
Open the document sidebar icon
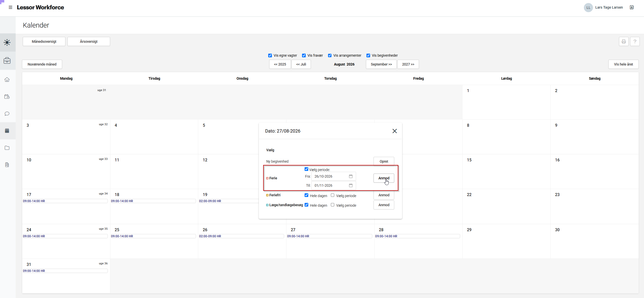pos(7,165)
